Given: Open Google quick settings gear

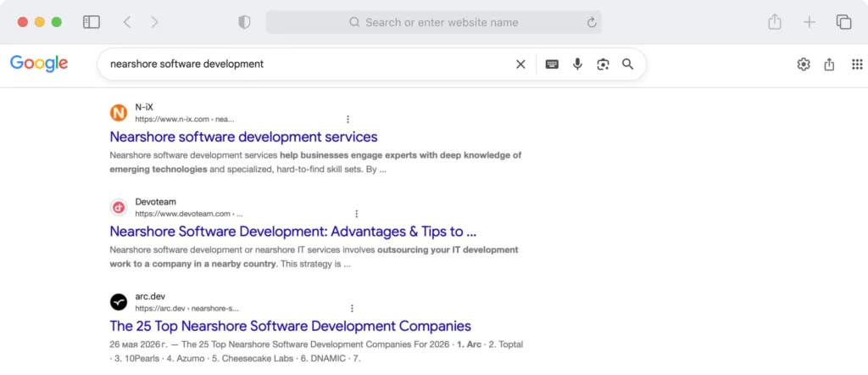Looking at the screenshot, I should point(804,64).
